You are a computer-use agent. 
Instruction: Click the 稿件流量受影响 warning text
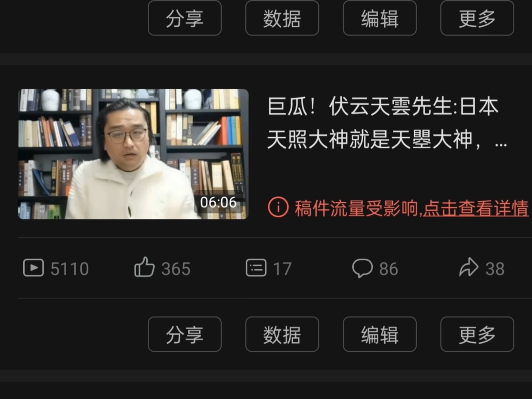click(x=357, y=208)
